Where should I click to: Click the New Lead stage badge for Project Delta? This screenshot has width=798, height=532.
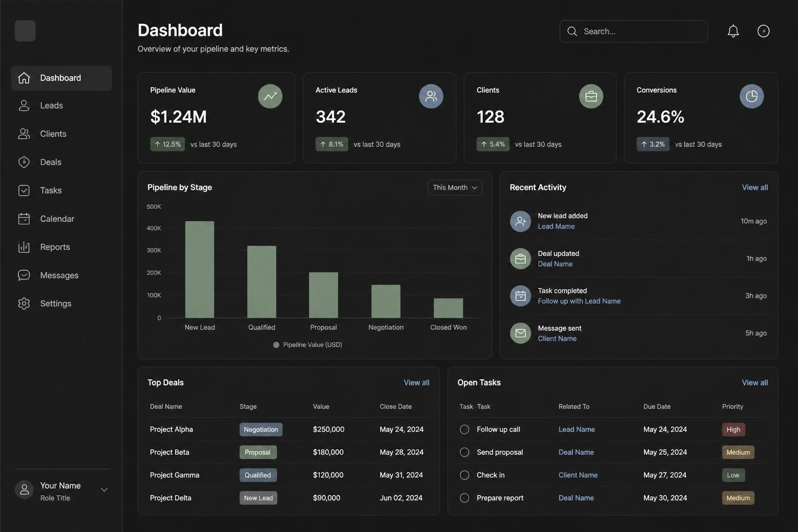point(258,498)
